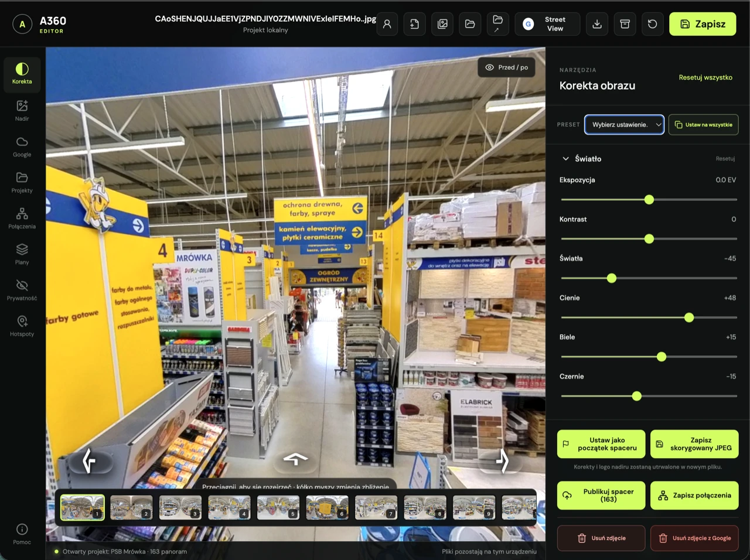Select panorama thumbnail 2
The height and width of the screenshot is (560, 750).
131,507
